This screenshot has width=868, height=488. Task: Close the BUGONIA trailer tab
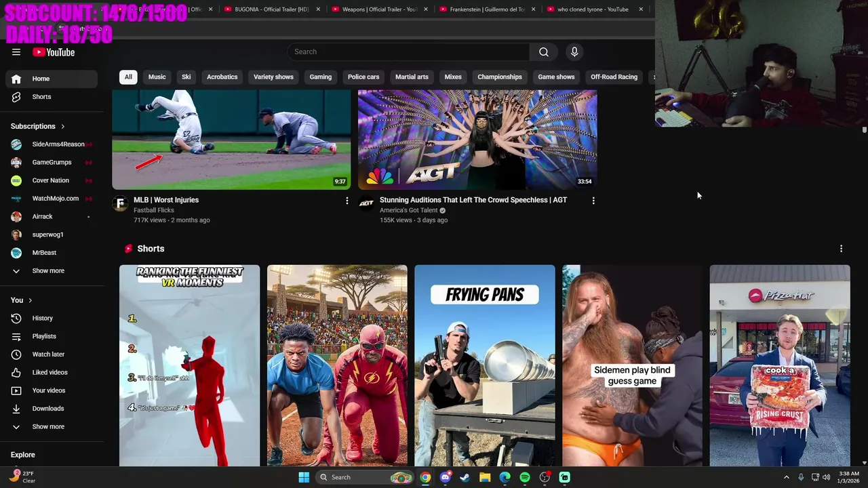point(318,9)
